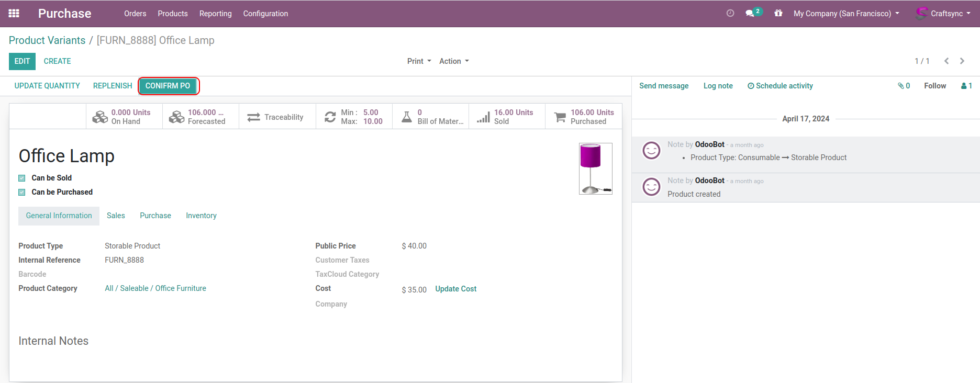Open the Units Purchased cart button

coord(583,117)
